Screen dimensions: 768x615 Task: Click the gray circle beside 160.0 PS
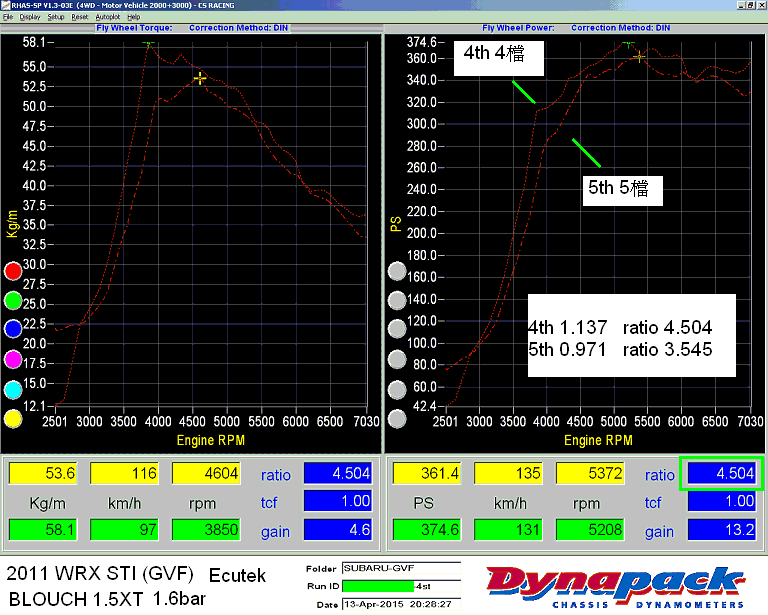point(397,271)
